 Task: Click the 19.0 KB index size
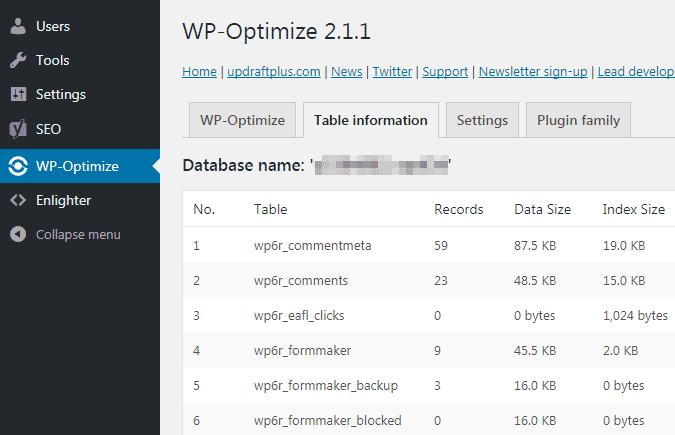pyautogui.click(x=624, y=245)
